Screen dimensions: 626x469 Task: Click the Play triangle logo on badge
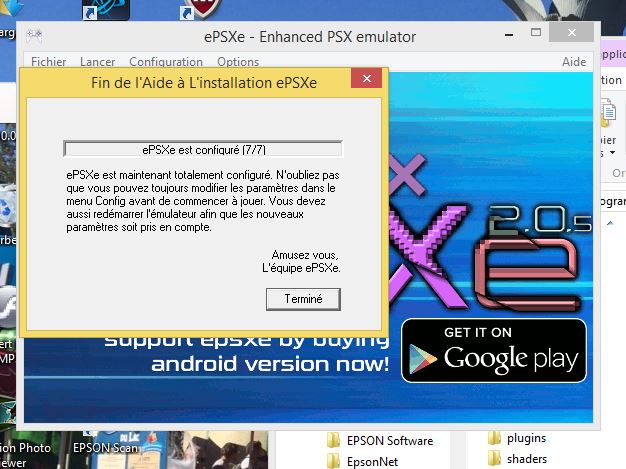click(x=422, y=358)
